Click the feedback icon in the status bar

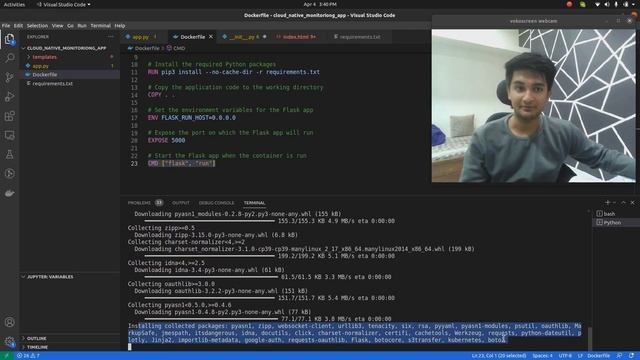pos(619,356)
